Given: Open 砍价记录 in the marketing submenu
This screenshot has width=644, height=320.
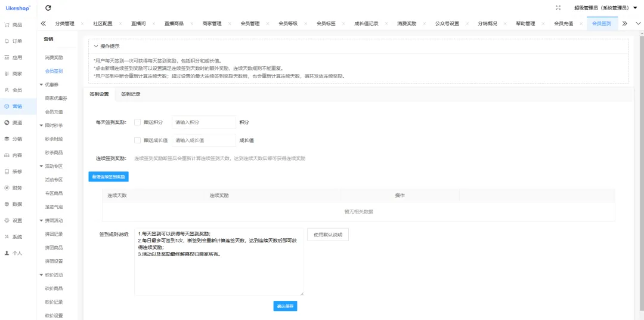Looking at the screenshot, I should click(x=54, y=302).
